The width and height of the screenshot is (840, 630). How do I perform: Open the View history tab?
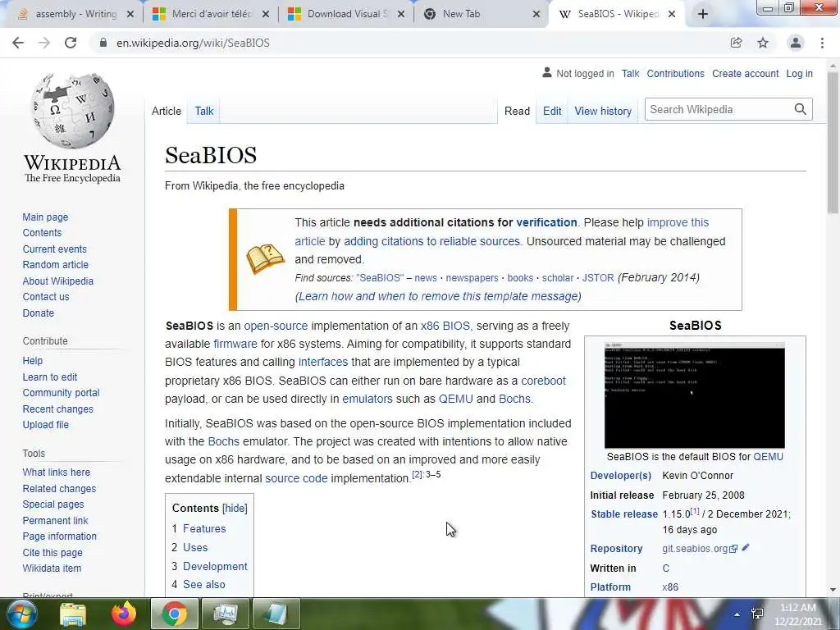click(603, 111)
